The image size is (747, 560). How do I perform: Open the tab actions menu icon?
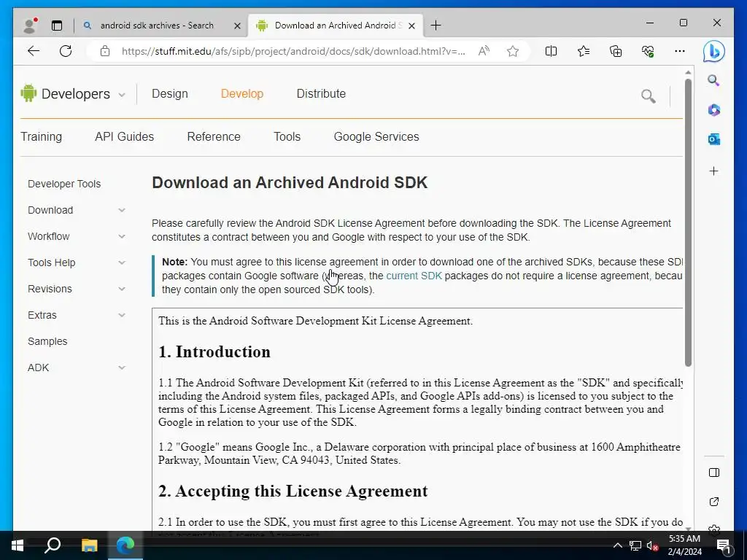pyautogui.click(x=57, y=26)
